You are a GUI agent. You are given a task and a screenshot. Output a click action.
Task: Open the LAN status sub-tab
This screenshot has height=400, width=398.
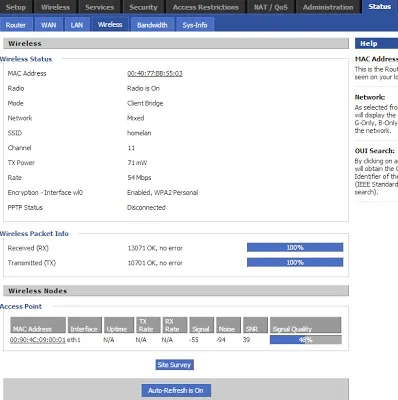click(77, 25)
